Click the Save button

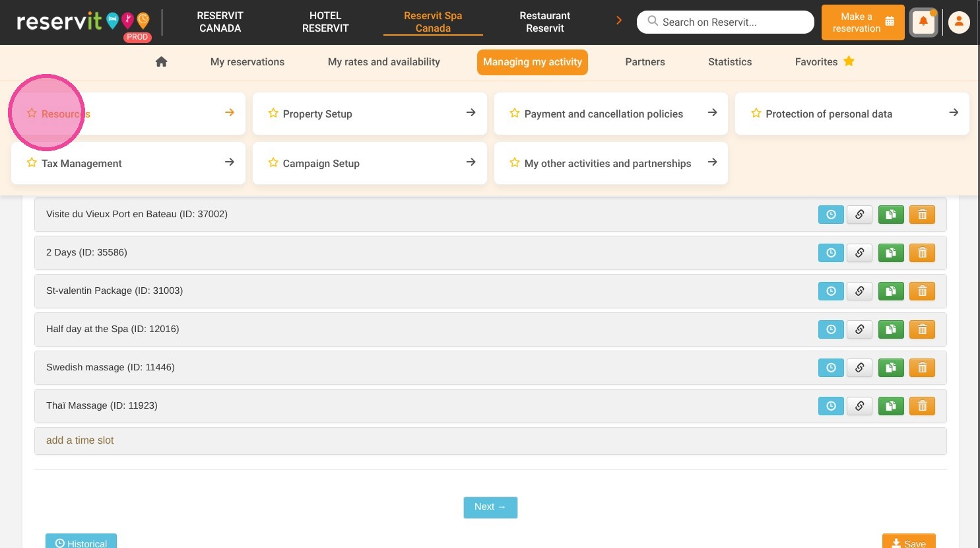tap(909, 541)
